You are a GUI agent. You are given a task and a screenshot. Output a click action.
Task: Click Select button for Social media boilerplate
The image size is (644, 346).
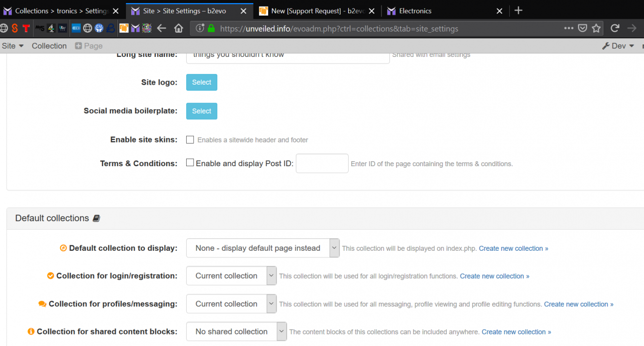tap(202, 111)
